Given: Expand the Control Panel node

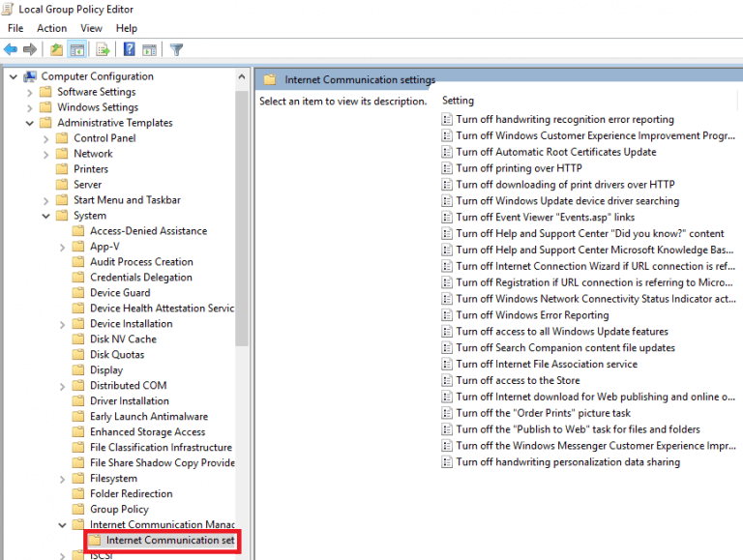Looking at the screenshot, I should point(45,139).
